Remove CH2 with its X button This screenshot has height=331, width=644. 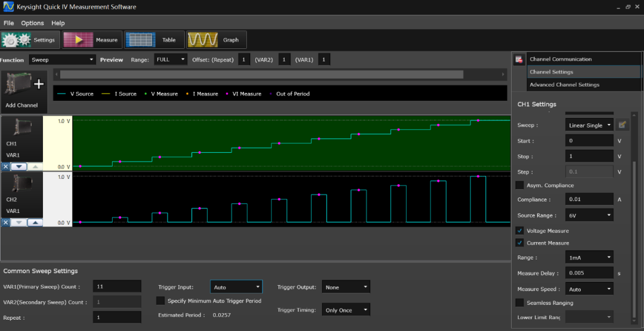(5, 222)
